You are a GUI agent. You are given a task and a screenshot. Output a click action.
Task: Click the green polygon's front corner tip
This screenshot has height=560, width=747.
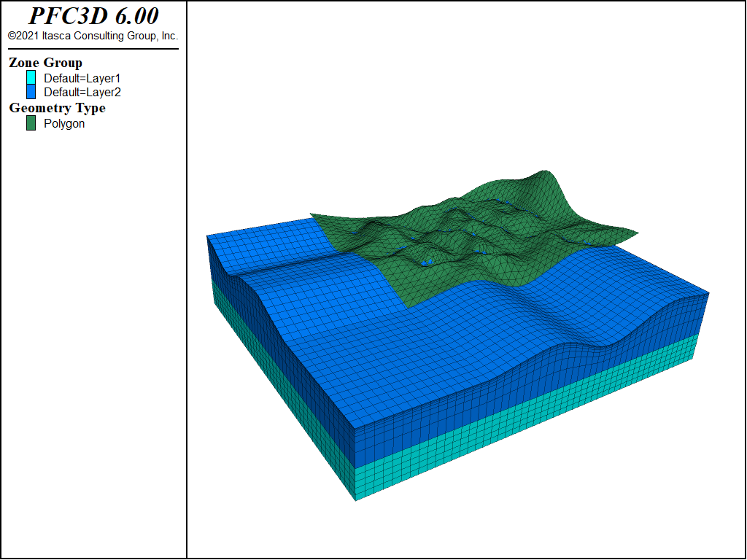(409, 307)
